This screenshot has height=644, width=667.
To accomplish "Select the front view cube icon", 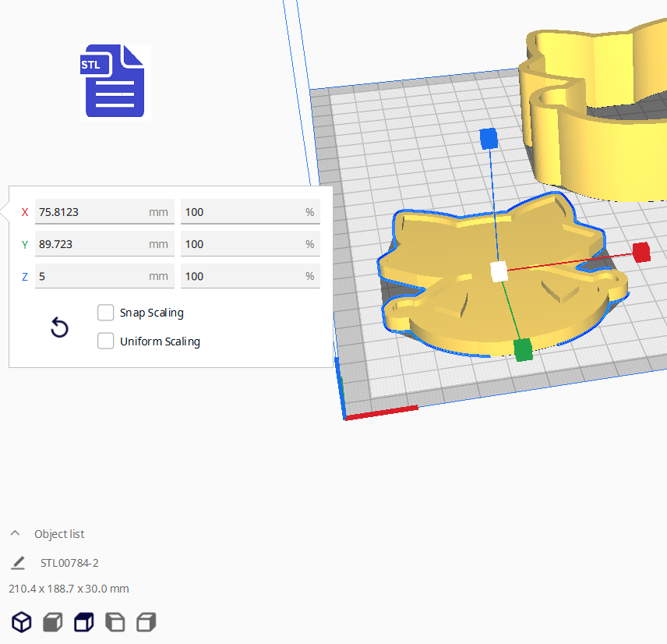I will tap(52, 622).
